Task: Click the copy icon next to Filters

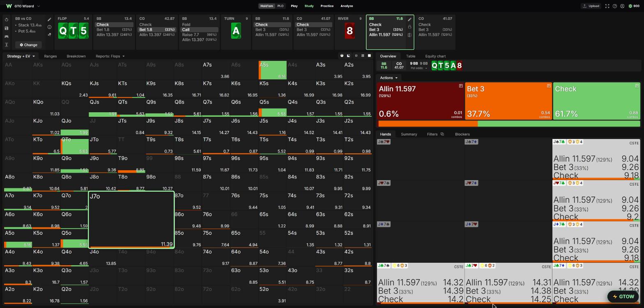Action: [x=442, y=134]
